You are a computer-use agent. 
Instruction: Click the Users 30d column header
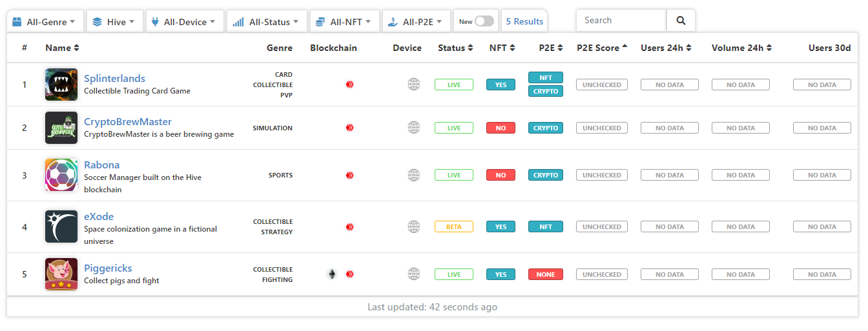click(x=829, y=48)
